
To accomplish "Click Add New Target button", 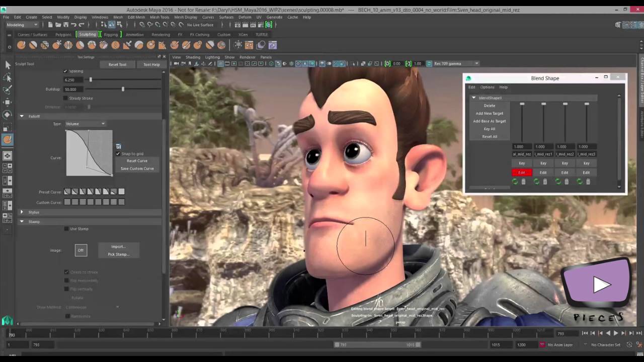I will click(x=490, y=113).
